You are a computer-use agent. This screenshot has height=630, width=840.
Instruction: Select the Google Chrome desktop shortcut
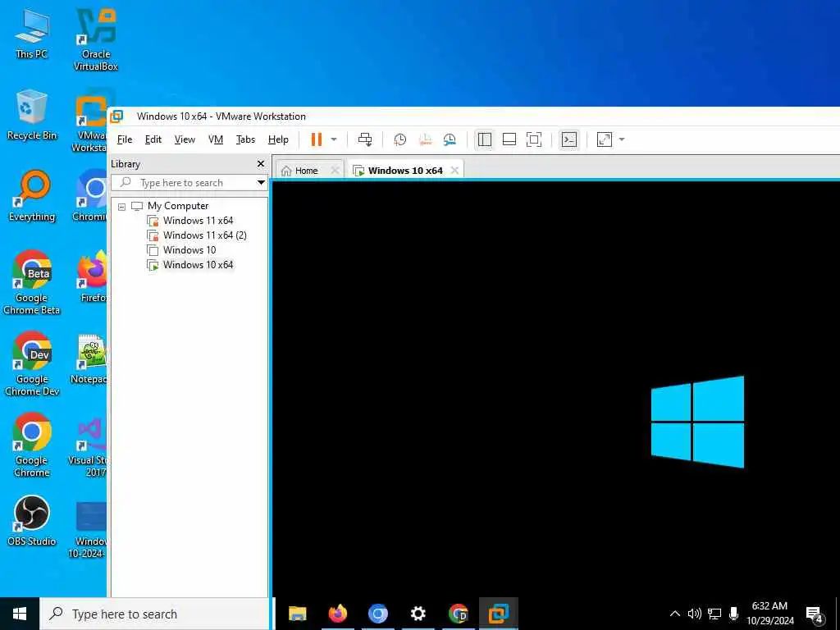tap(32, 445)
